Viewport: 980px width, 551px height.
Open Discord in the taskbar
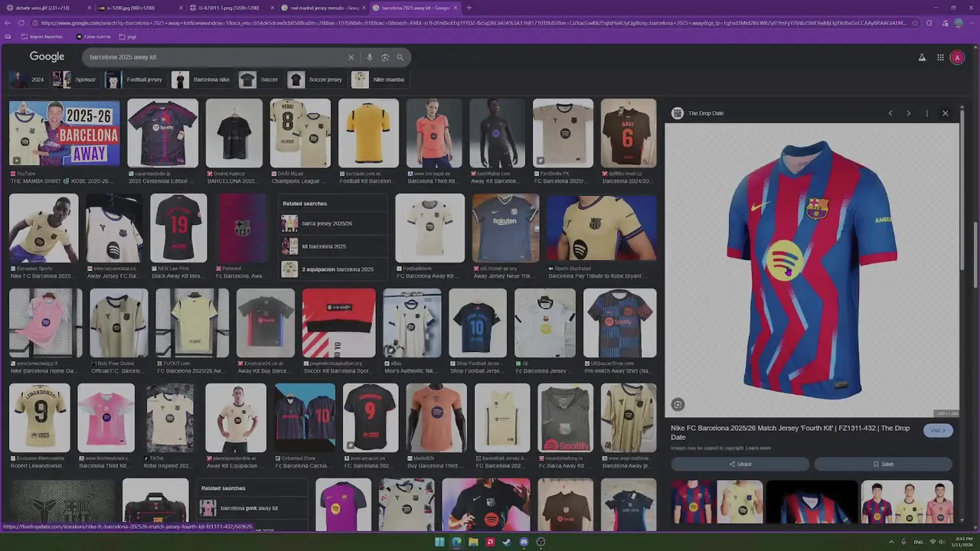click(x=524, y=542)
